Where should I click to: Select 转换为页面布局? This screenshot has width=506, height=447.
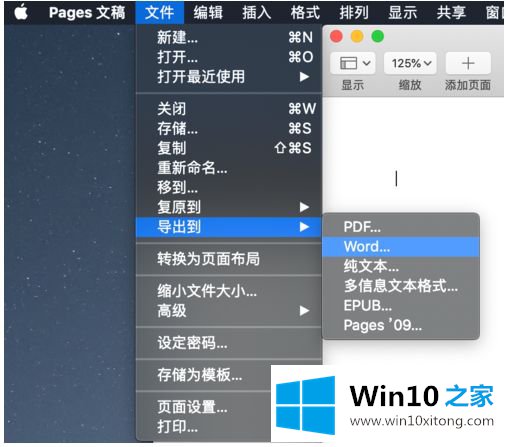click(x=229, y=259)
